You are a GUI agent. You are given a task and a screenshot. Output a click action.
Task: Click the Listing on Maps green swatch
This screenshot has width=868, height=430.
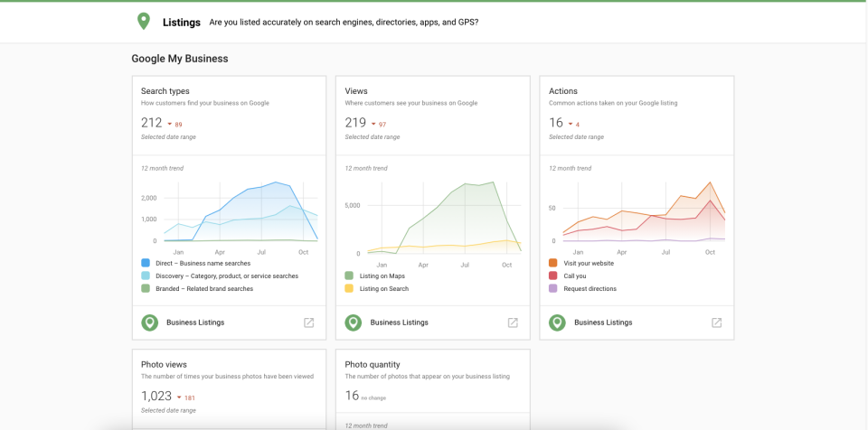pos(350,276)
